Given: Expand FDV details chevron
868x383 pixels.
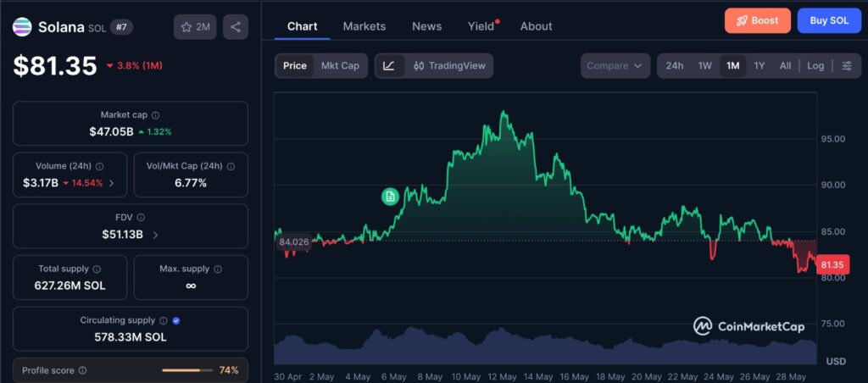Looking at the screenshot, I should pyautogui.click(x=155, y=235).
